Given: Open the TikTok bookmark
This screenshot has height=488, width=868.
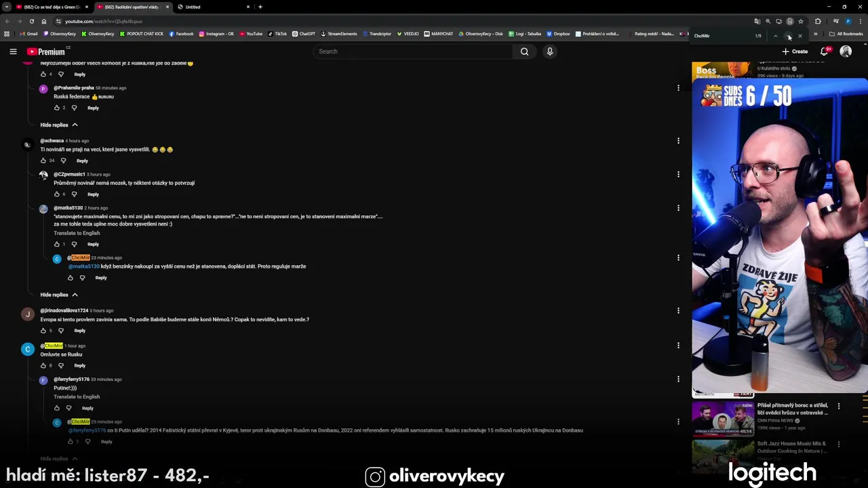Looking at the screenshot, I should (277, 34).
